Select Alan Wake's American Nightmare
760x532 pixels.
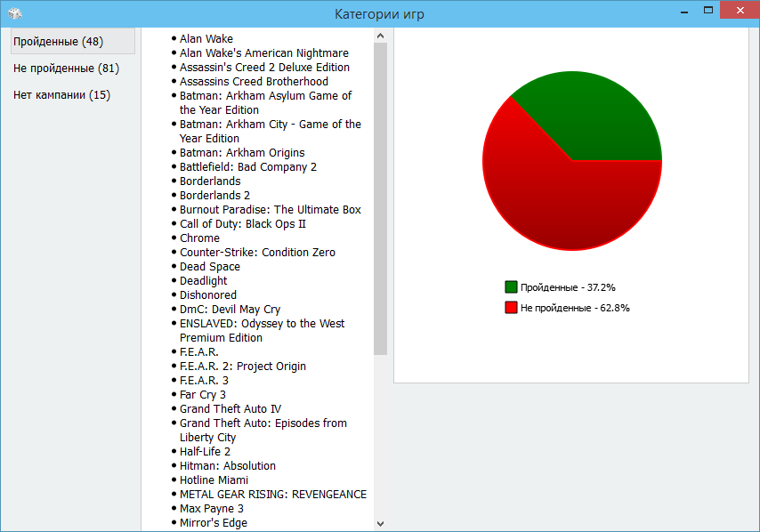pyautogui.click(x=264, y=52)
